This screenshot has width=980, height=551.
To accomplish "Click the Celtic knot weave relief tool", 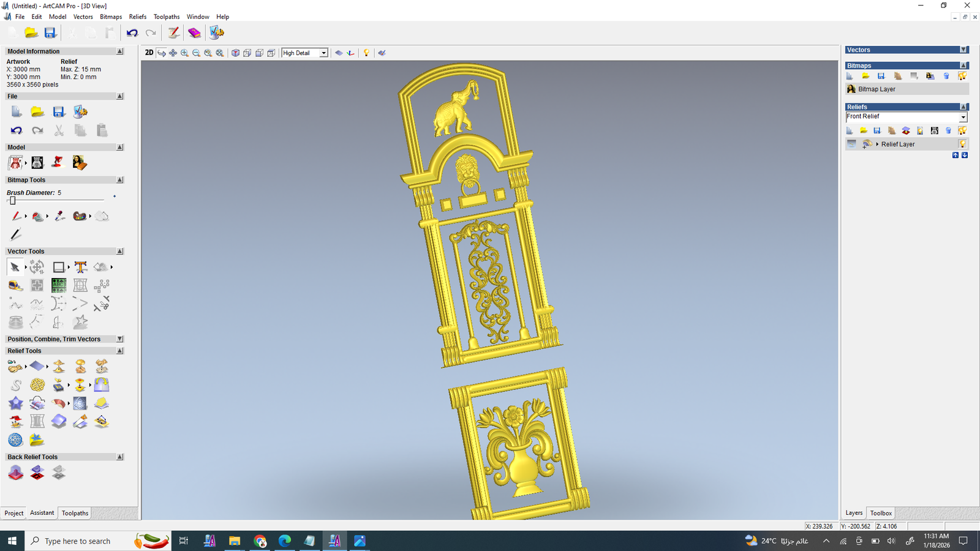I will coord(37,384).
